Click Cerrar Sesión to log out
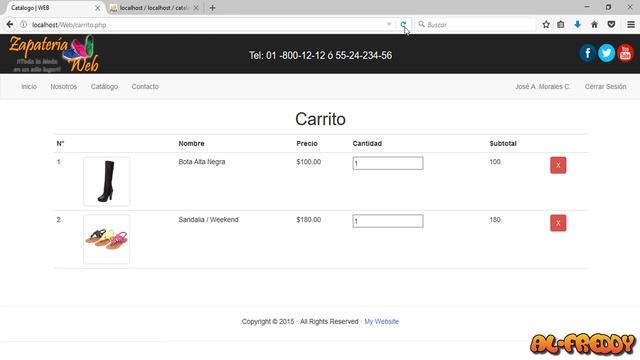This screenshot has height=360, width=640. [x=605, y=87]
